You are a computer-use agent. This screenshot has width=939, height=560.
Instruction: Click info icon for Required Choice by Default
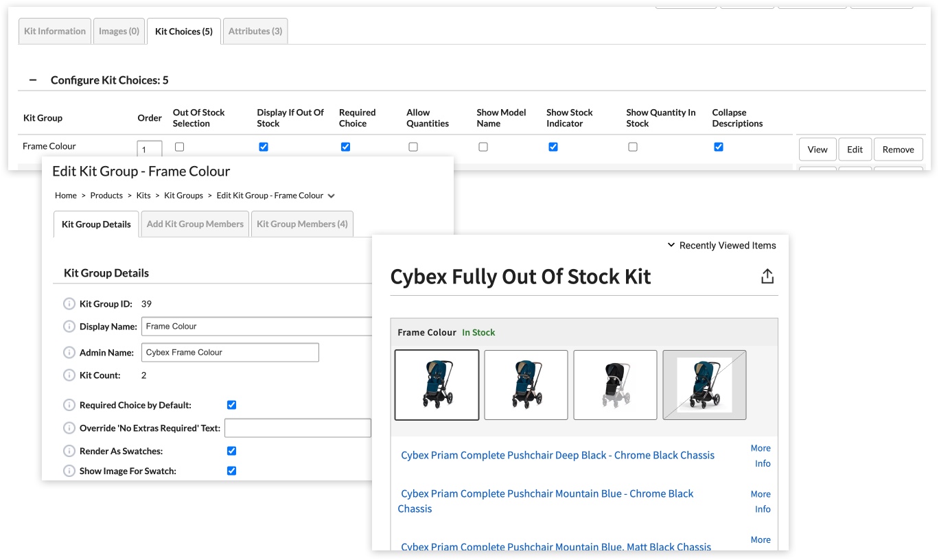69,405
